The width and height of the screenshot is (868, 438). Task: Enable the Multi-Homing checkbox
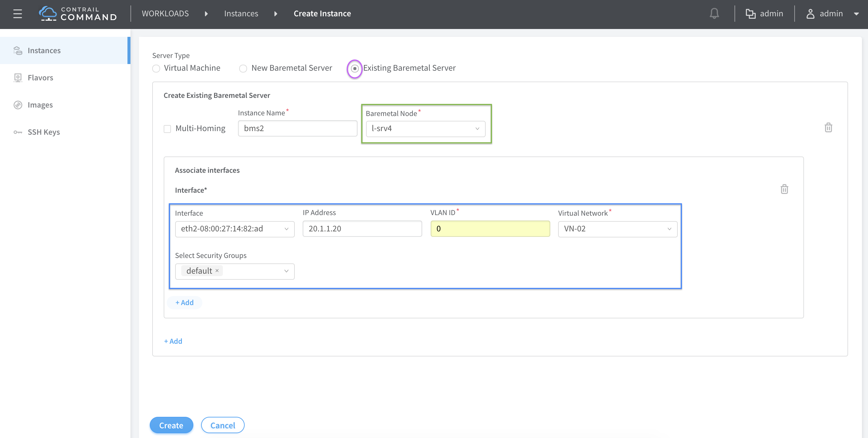coord(167,129)
